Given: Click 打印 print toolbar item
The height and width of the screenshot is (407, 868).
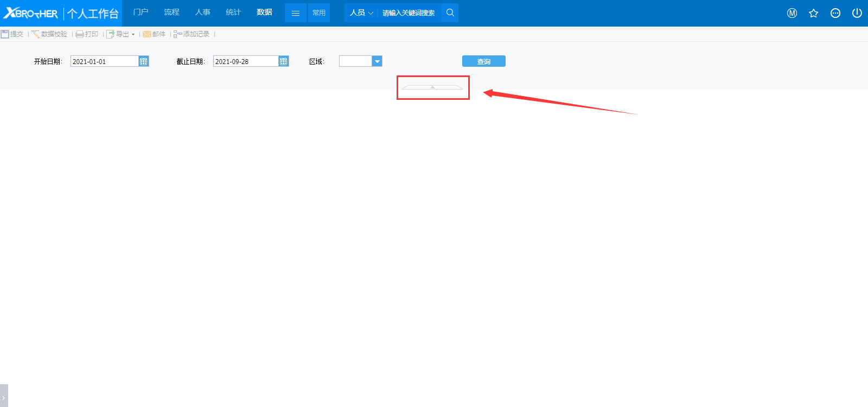Looking at the screenshot, I should coord(87,34).
